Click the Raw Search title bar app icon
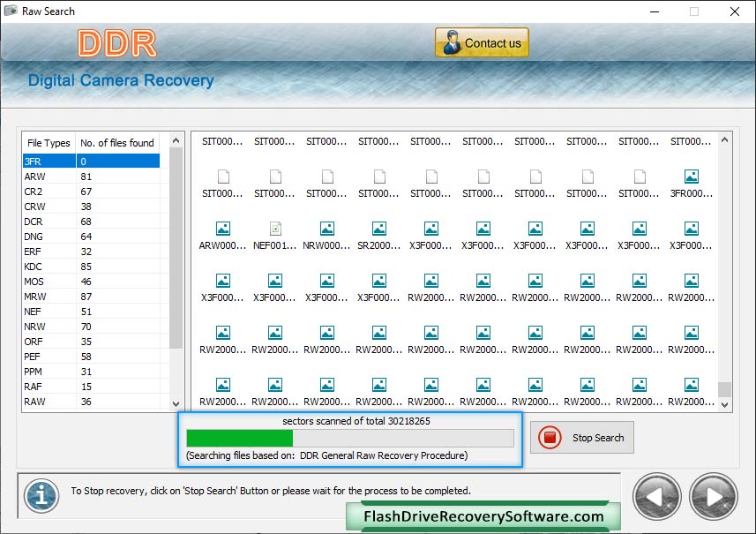756x534 pixels. pyautogui.click(x=11, y=11)
